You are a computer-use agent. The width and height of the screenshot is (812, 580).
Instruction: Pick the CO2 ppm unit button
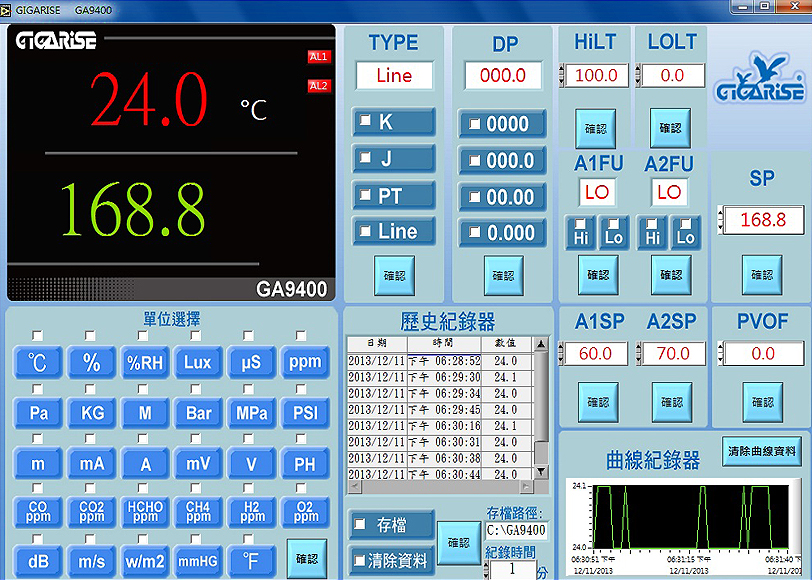92,512
